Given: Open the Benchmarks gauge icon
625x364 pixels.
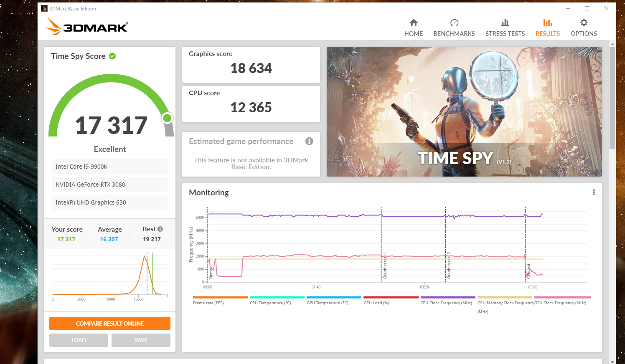Looking at the screenshot, I should point(454,23).
